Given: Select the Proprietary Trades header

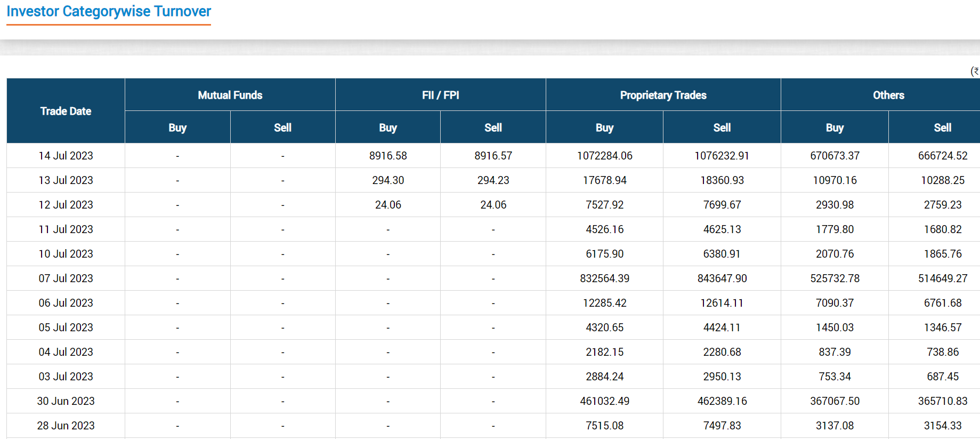Looking at the screenshot, I should point(663,95).
